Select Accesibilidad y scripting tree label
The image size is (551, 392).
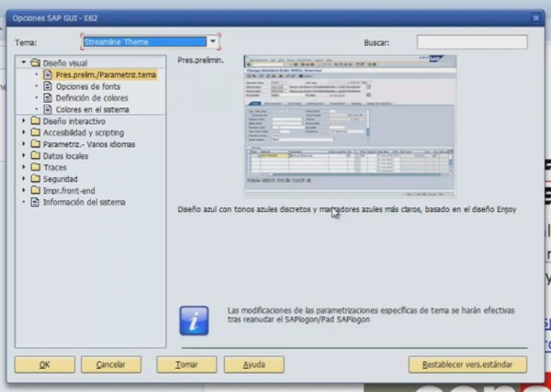tap(84, 133)
